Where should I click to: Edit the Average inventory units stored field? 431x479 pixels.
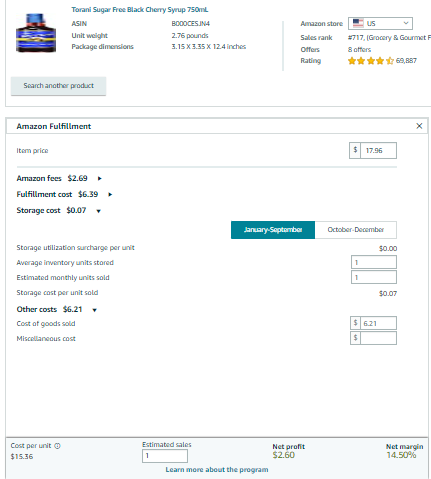pos(374,262)
